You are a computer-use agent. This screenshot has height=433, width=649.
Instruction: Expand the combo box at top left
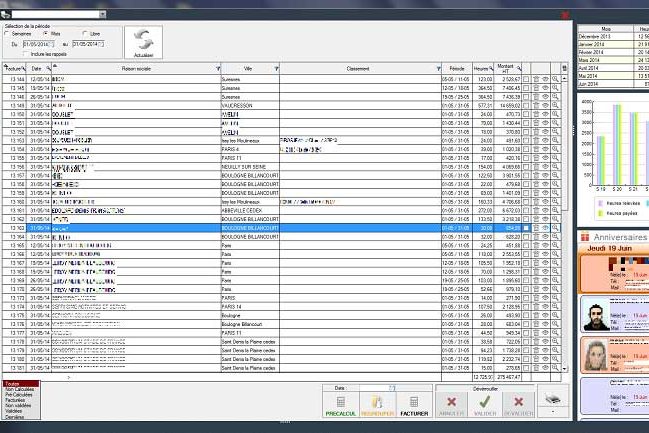(x=101, y=15)
